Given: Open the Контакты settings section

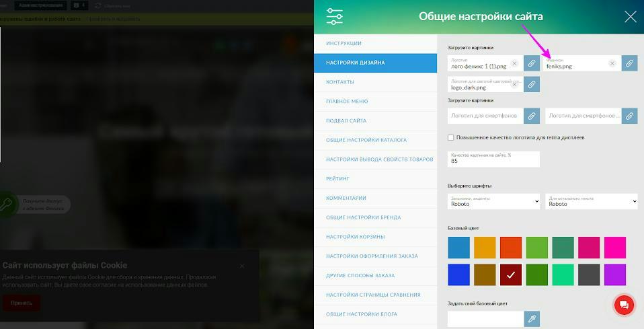Looking at the screenshot, I should tap(340, 82).
